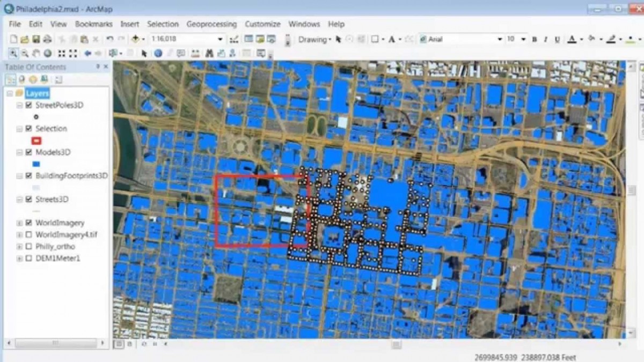Image resolution: width=644 pixels, height=362 pixels.
Task: Open the Find binoculars tool
Action: [209, 53]
